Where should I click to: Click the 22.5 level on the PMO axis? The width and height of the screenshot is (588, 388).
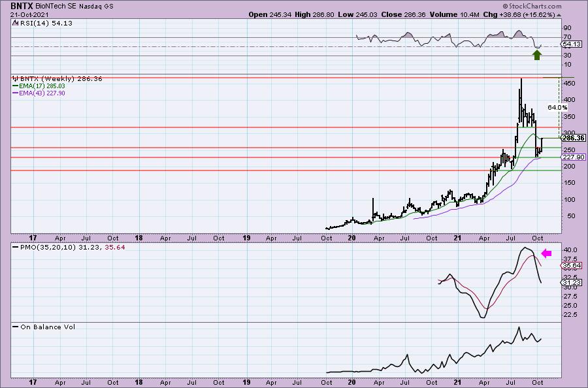(570, 315)
